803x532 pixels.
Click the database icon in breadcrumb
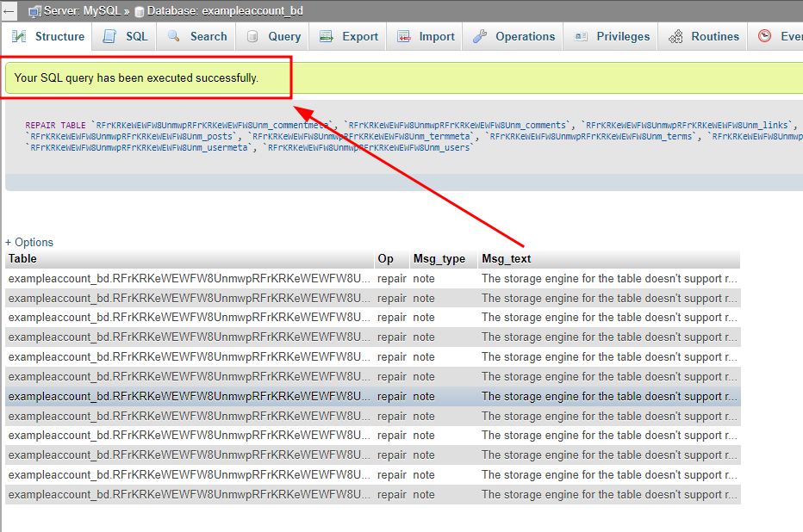click(140, 11)
